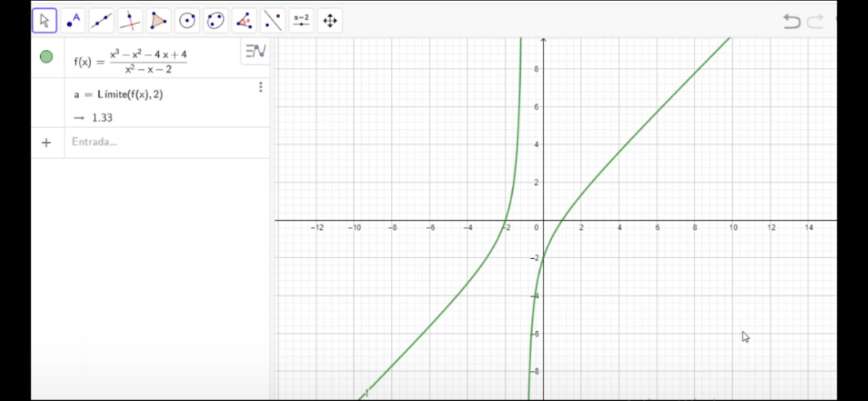Click the y-axis label 6
This screenshot has width=868, height=401.
(536, 106)
